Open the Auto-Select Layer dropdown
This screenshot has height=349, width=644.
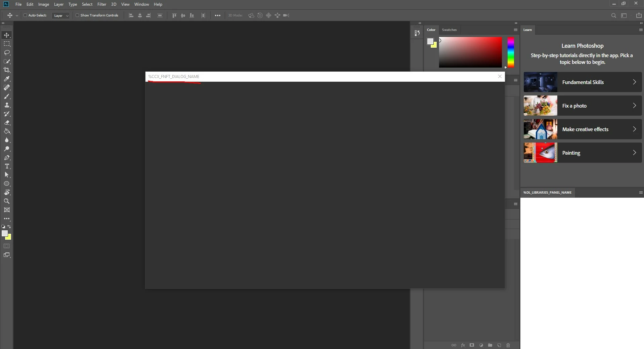pos(61,15)
